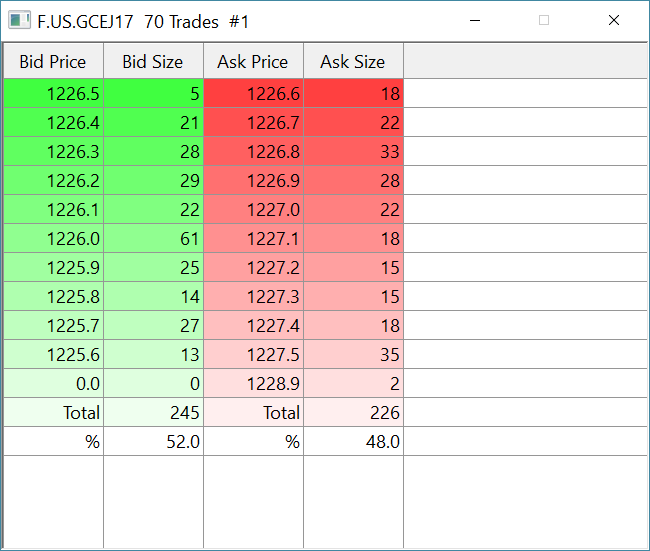Select bid price 1226.3
The height and width of the screenshot is (551, 650).
tap(53, 151)
